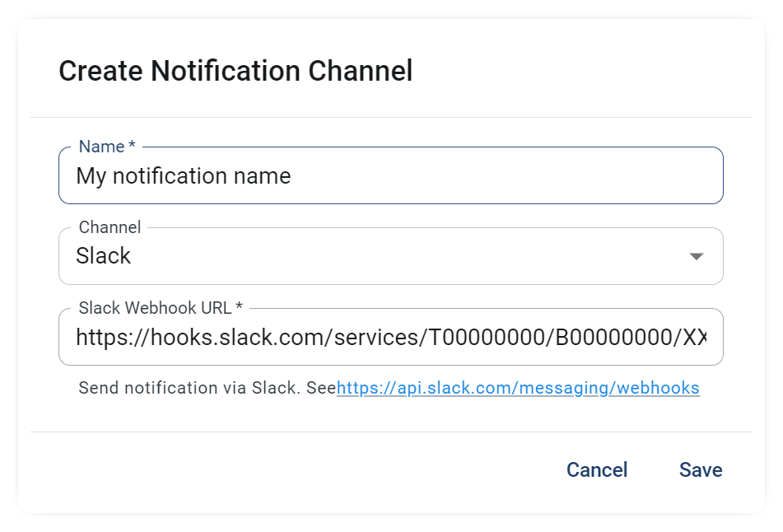Click Cancel to dismiss the dialog

tap(596, 469)
